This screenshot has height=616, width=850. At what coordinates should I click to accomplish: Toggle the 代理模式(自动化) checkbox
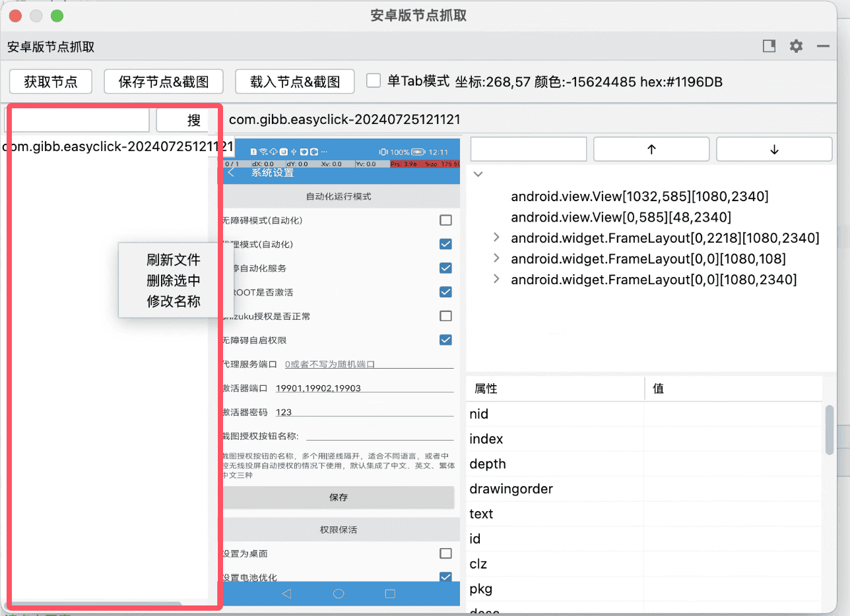[x=445, y=244]
